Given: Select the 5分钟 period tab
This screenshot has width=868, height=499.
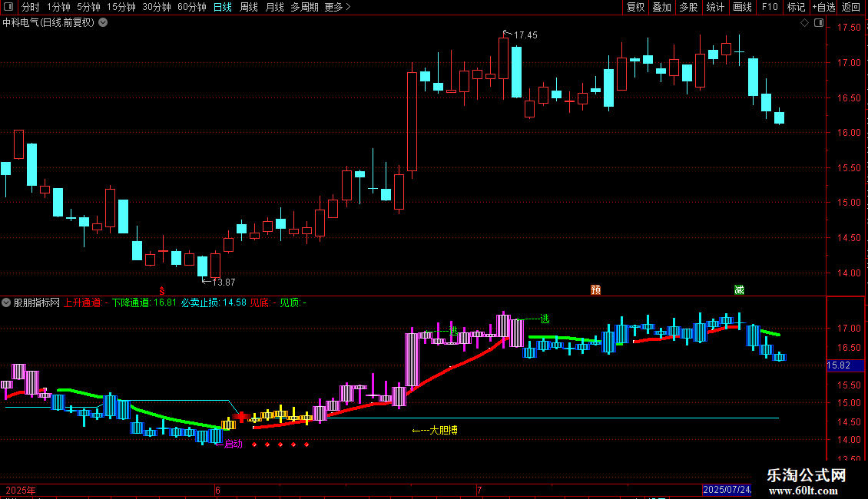Looking at the screenshot, I should click(x=88, y=7).
